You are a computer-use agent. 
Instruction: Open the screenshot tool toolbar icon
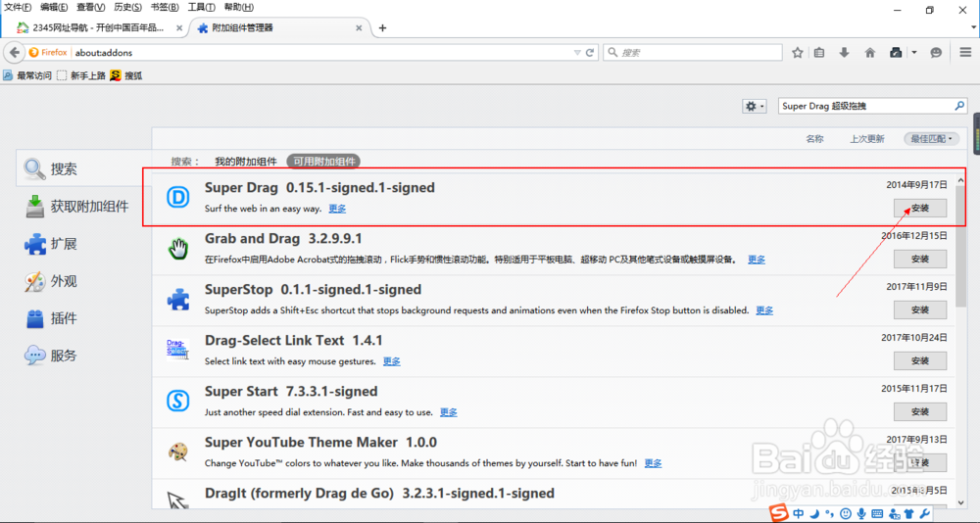coord(896,53)
